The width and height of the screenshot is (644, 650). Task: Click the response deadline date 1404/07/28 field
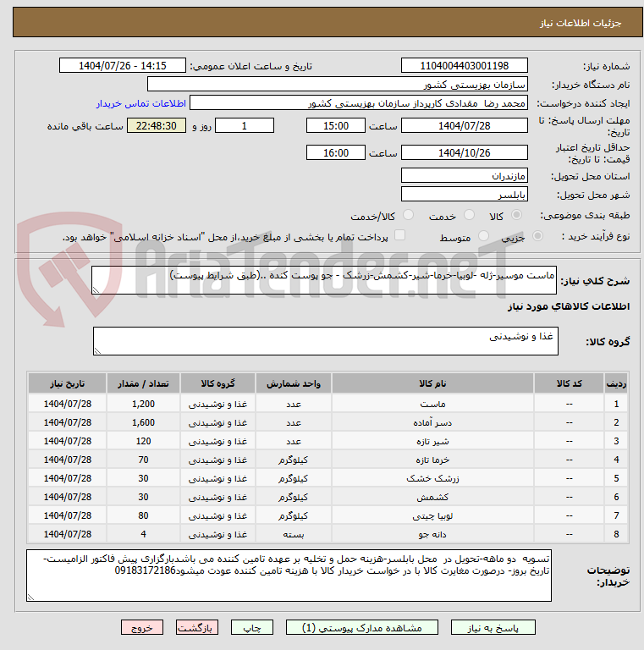pyautogui.click(x=464, y=125)
